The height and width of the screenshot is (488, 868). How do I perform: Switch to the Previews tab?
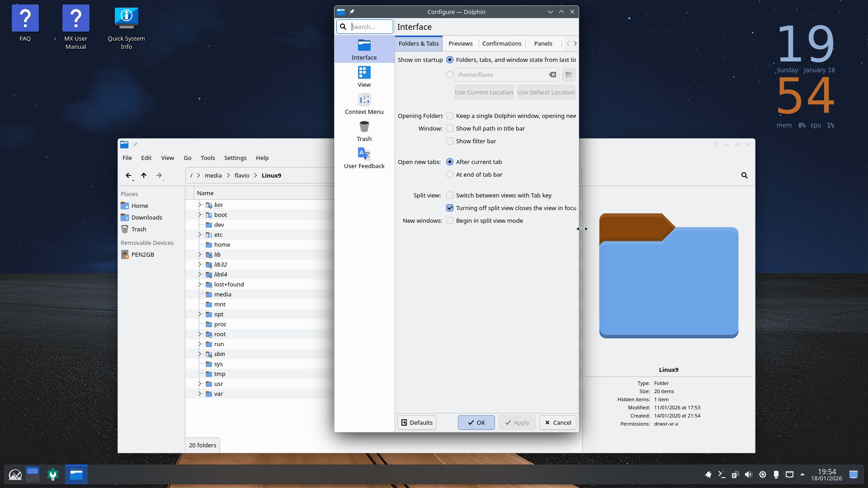pos(460,43)
